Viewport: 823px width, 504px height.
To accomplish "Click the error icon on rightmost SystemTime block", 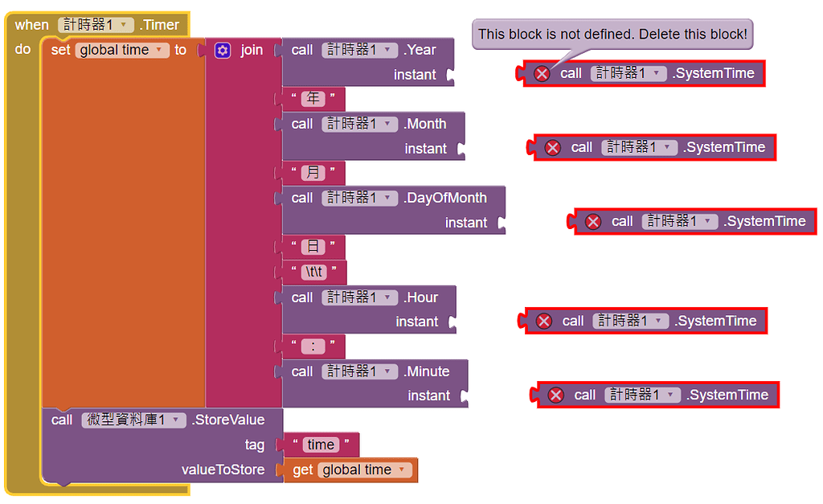I will click(x=593, y=221).
